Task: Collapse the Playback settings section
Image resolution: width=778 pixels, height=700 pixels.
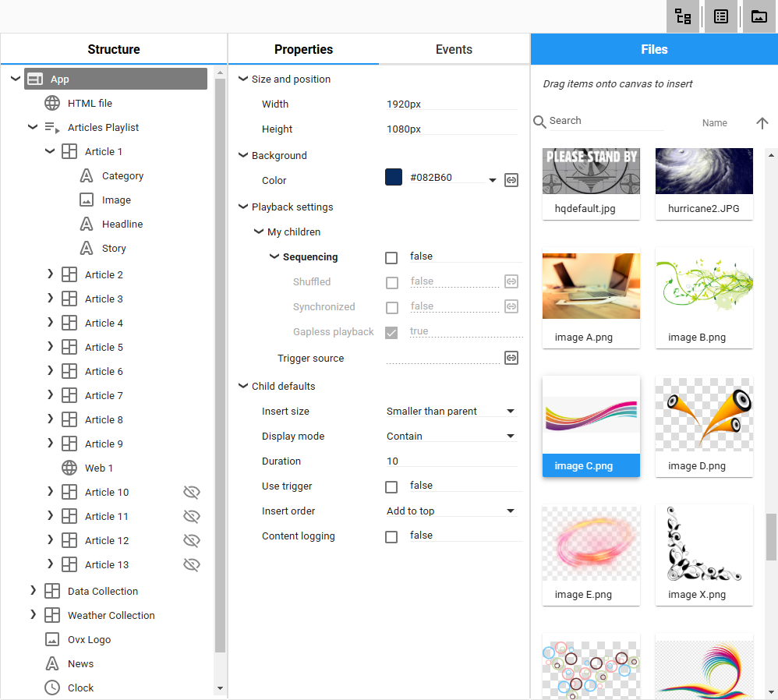Action: click(243, 207)
